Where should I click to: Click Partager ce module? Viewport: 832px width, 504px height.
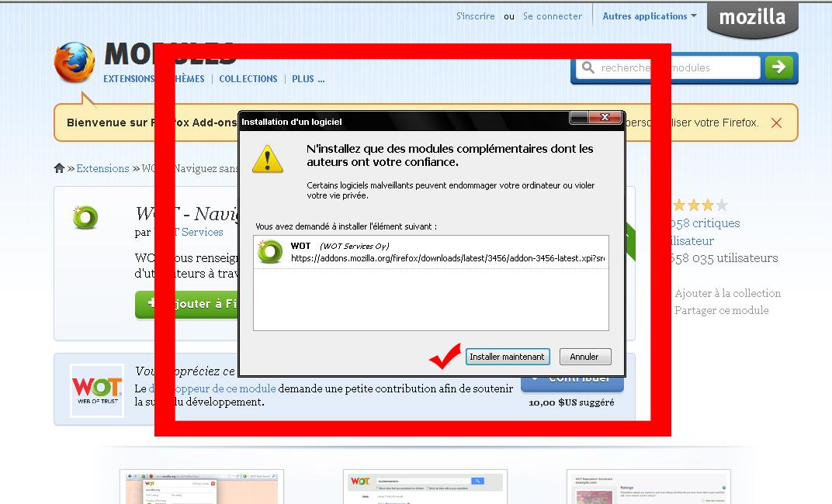click(x=721, y=310)
